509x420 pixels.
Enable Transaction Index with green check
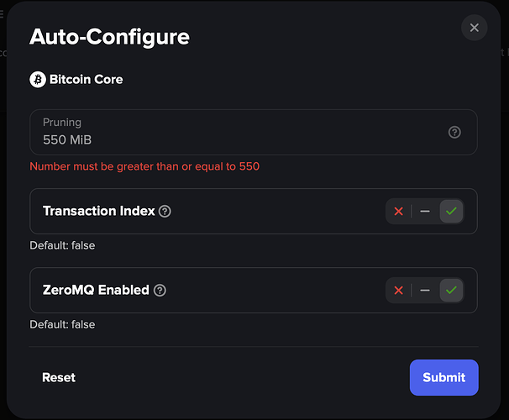click(x=451, y=212)
